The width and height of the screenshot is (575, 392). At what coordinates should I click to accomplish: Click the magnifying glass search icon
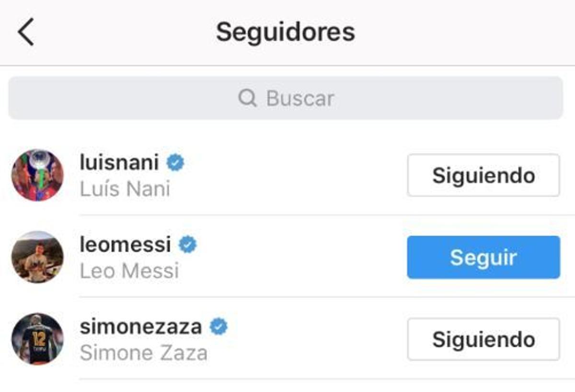pyautogui.click(x=248, y=97)
